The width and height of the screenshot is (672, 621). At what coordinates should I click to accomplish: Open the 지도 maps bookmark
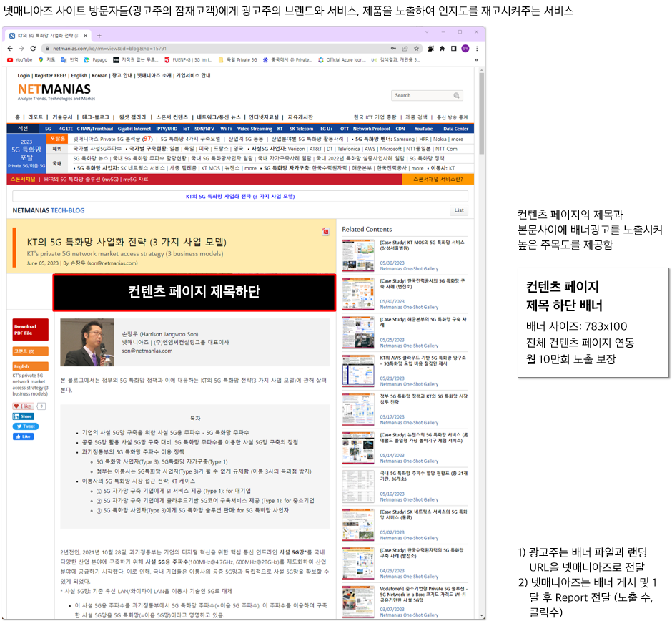(x=46, y=59)
